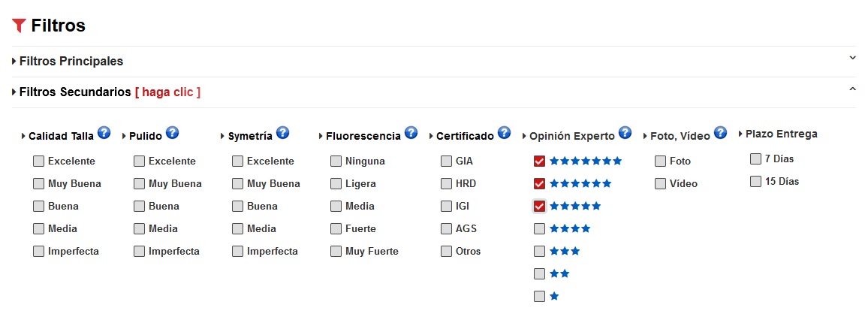The width and height of the screenshot is (868, 320).
Task: Open the Foto, Vídeo help icon
Action: click(720, 133)
